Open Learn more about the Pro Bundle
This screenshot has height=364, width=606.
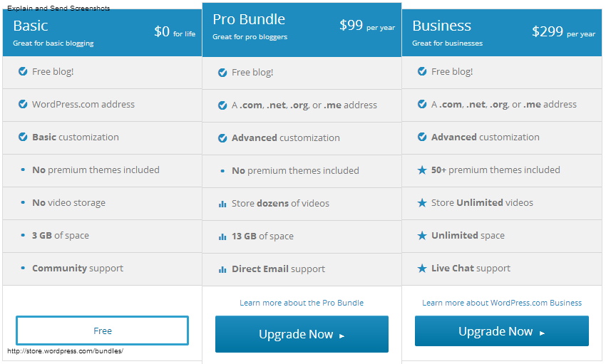(x=302, y=303)
